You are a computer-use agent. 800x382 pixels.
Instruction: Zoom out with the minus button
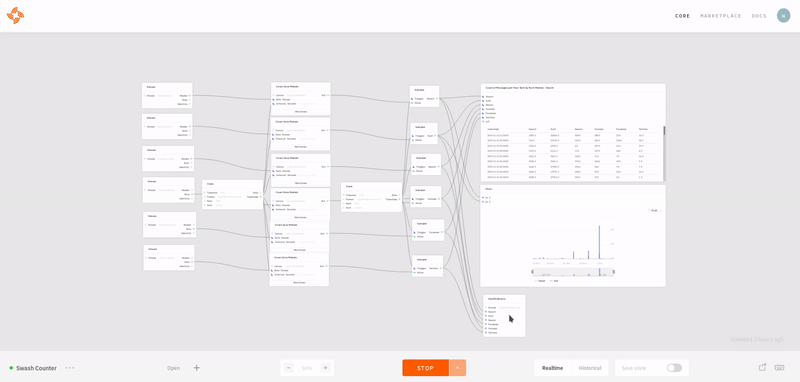tap(289, 368)
